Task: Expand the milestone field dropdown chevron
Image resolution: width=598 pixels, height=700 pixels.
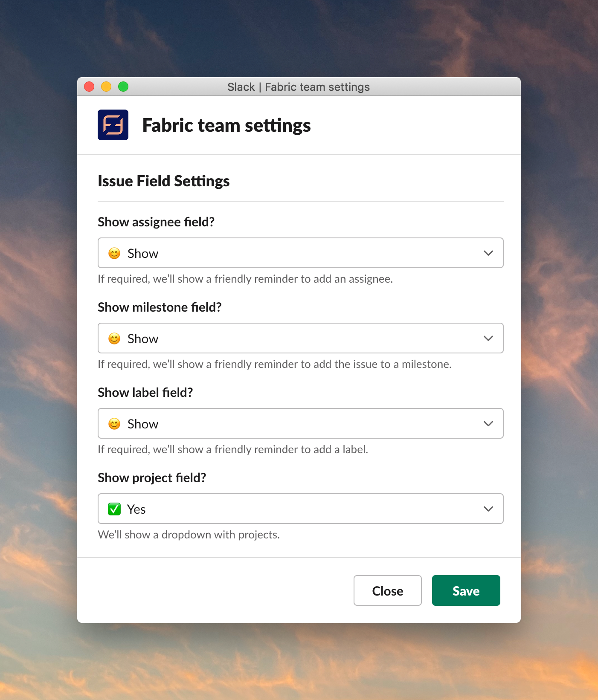Action: 488,338
